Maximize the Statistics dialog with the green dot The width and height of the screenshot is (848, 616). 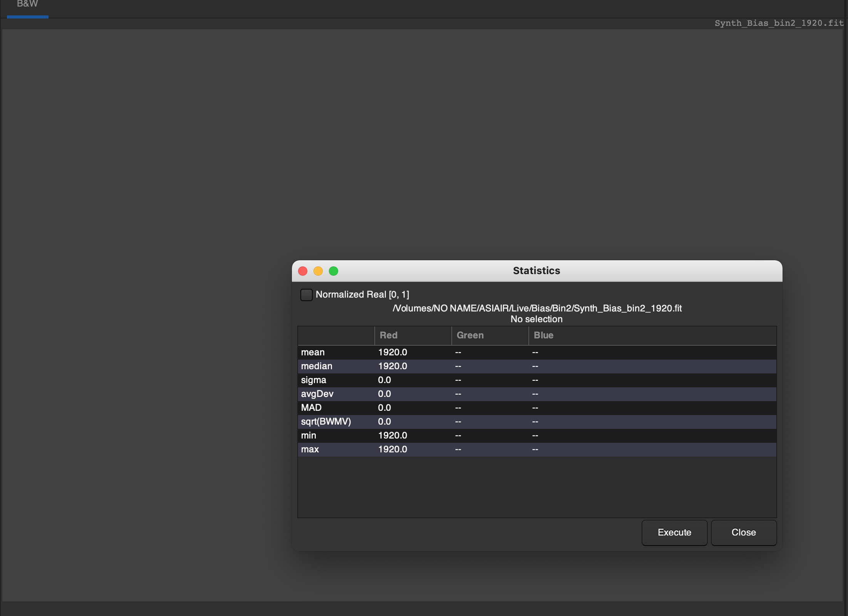point(334,271)
